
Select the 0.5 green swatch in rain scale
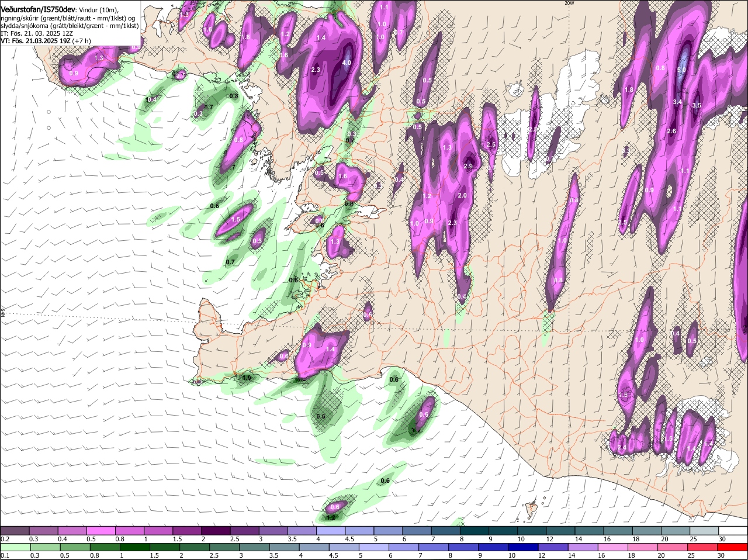point(75,547)
